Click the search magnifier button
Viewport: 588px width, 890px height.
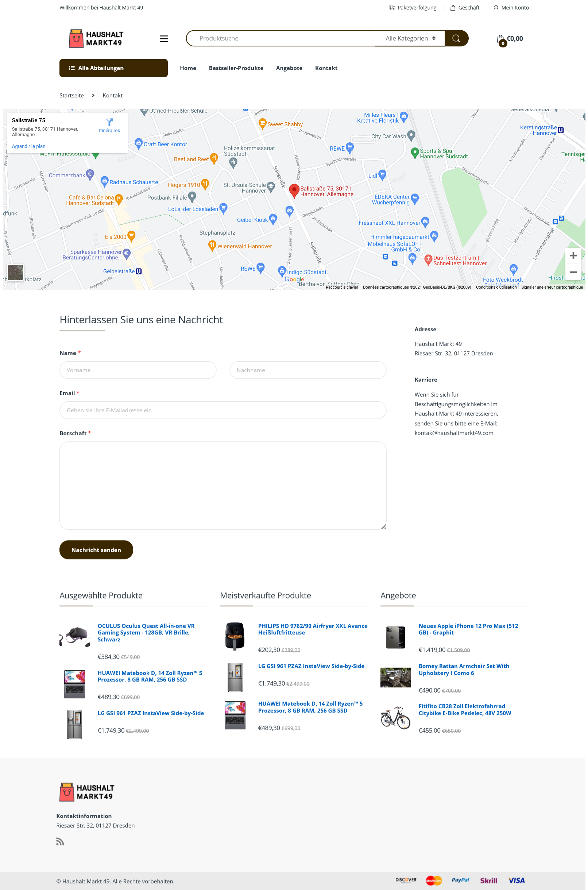coord(456,38)
